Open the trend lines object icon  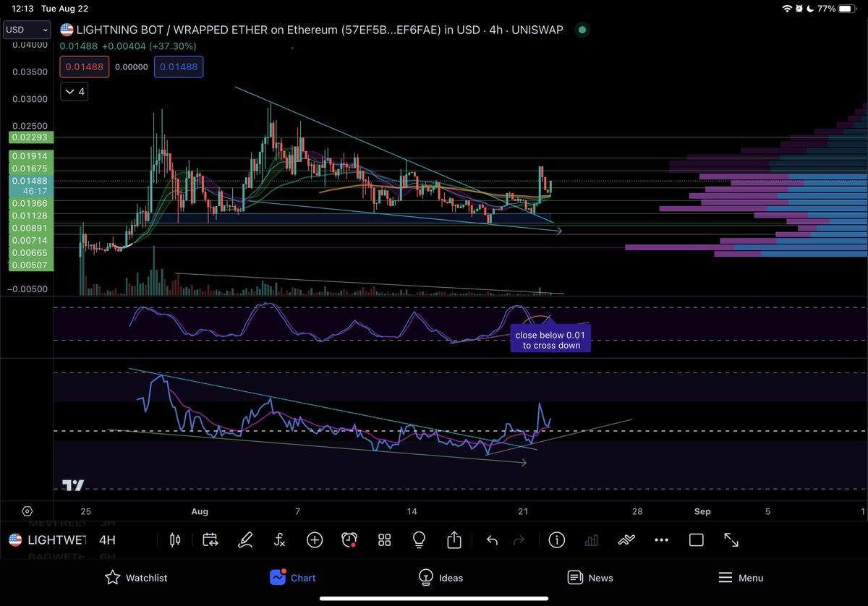point(626,539)
